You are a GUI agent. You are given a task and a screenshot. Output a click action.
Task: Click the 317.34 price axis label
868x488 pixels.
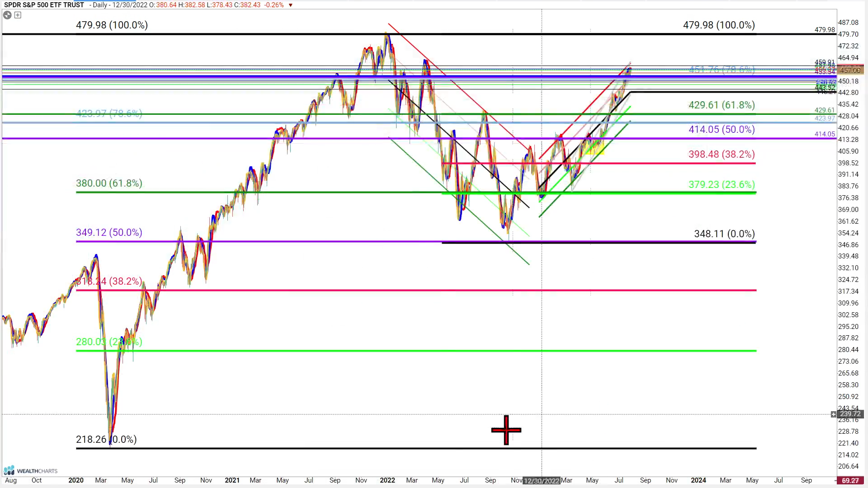click(848, 291)
